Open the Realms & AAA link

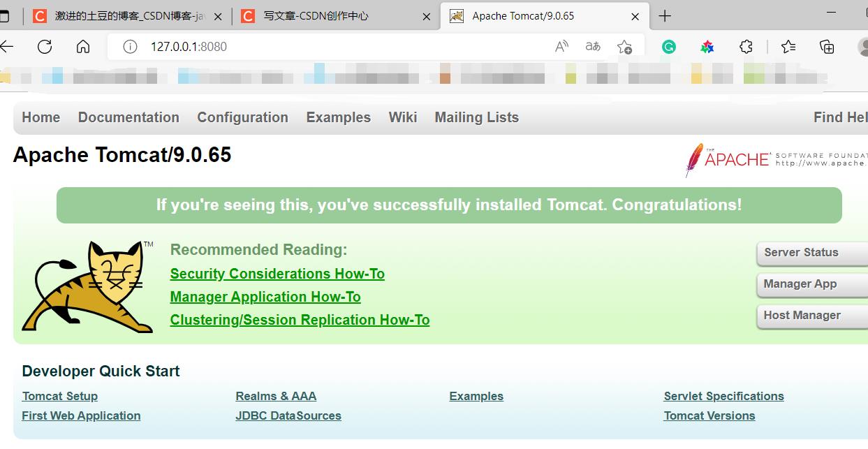point(276,396)
